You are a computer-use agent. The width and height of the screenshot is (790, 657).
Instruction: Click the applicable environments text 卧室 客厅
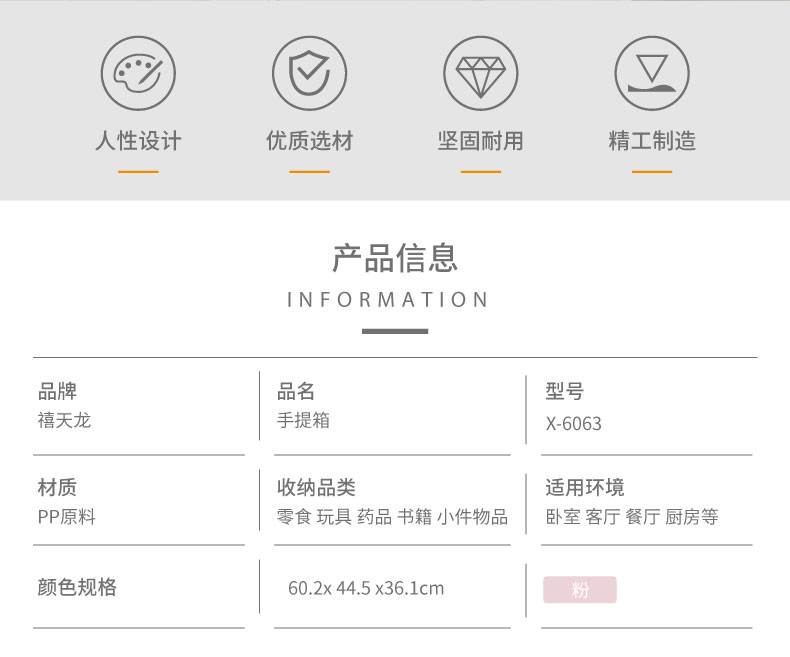(582, 517)
